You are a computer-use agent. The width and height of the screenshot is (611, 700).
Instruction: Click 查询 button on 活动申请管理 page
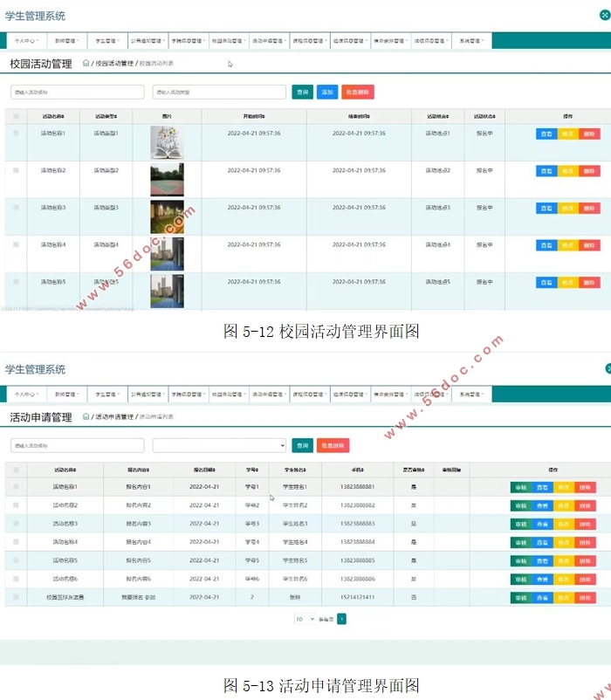(303, 445)
